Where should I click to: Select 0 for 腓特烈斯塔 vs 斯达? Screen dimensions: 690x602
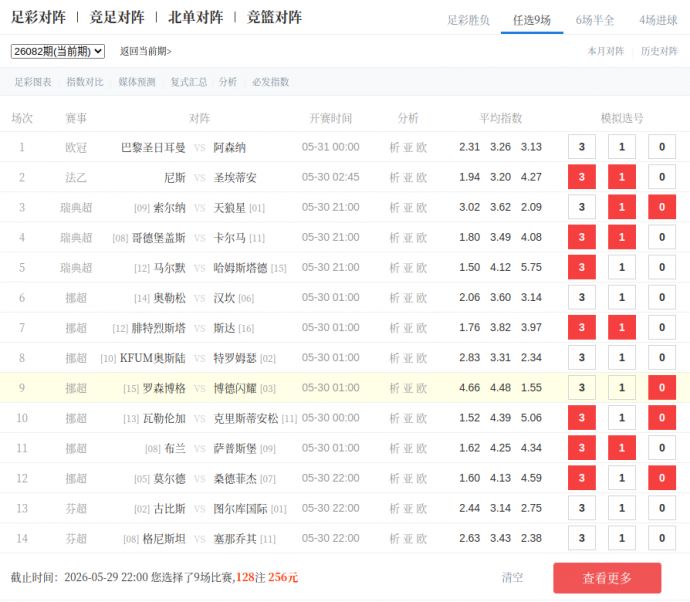pos(662,327)
